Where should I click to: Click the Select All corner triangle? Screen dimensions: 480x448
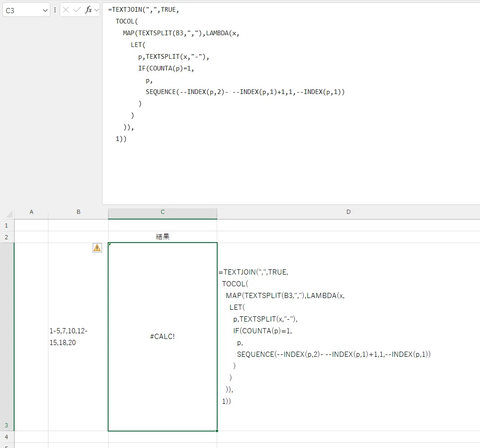pyautogui.click(x=8, y=213)
